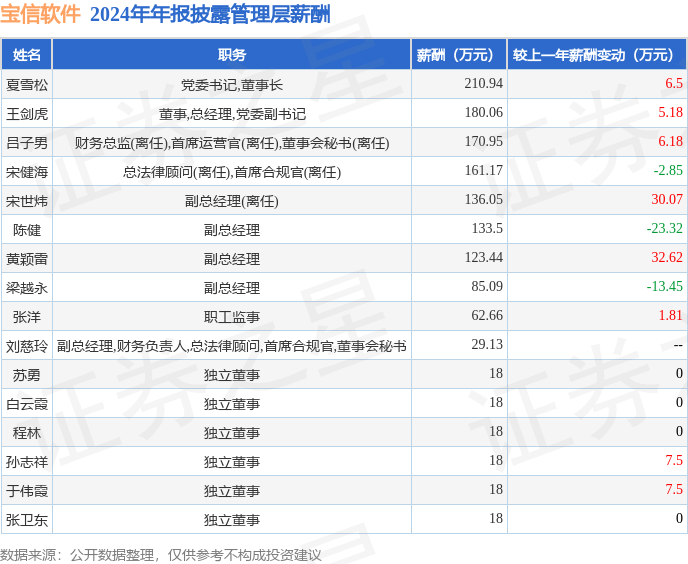Click 白云霞's salary value 18
This screenshot has height=564, width=688.
496,402
